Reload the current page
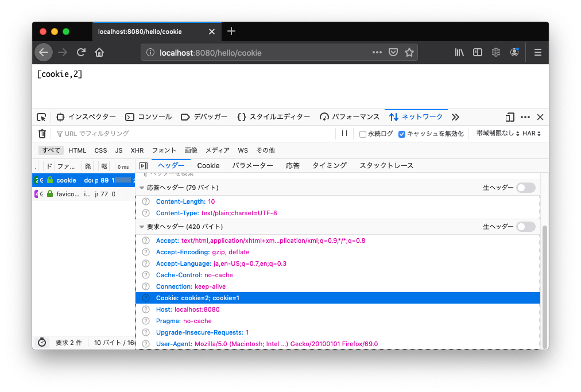The image size is (581, 392). (81, 52)
